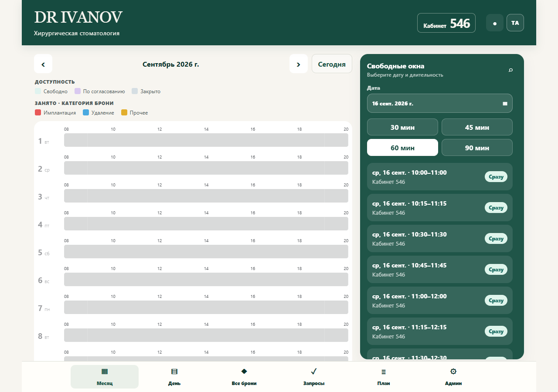Screen dimensions: 558x392
Task: Click the Удаление blue color swatch
Action: point(86,113)
